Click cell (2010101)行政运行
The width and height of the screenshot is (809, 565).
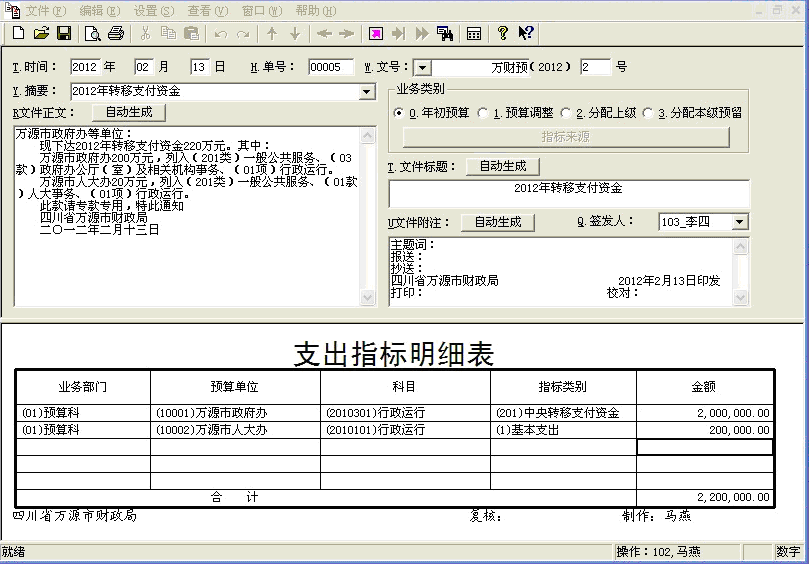[x=405, y=430]
